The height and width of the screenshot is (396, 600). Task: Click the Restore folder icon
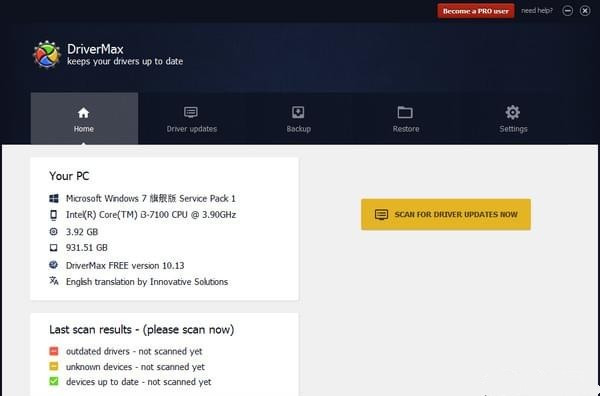click(x=405, y=112)
